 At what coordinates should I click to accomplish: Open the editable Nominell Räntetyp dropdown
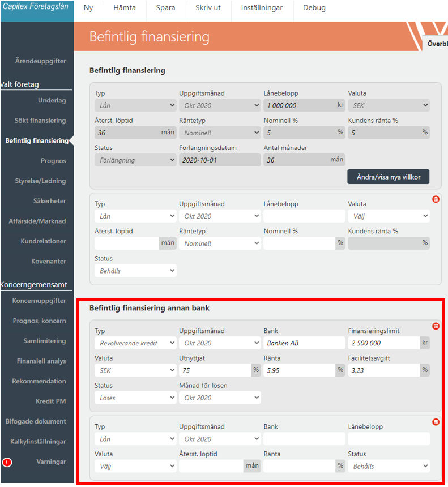pyautogui.click(x=220, y=244)
